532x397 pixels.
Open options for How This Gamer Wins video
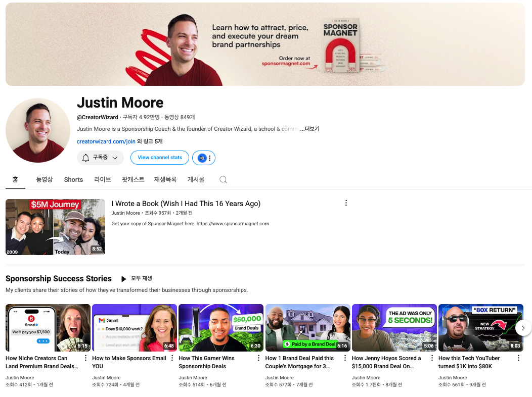coord(258,358)
